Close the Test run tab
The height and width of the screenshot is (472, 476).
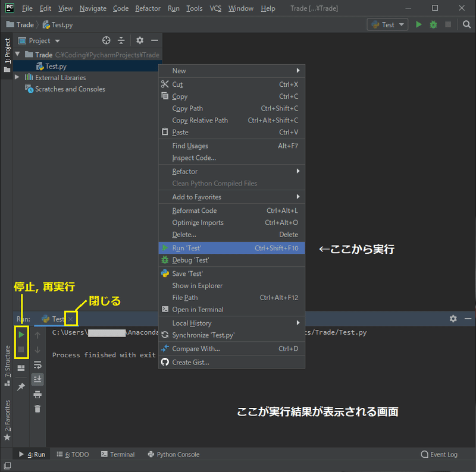pyautogui.click(x=70, y=319)
